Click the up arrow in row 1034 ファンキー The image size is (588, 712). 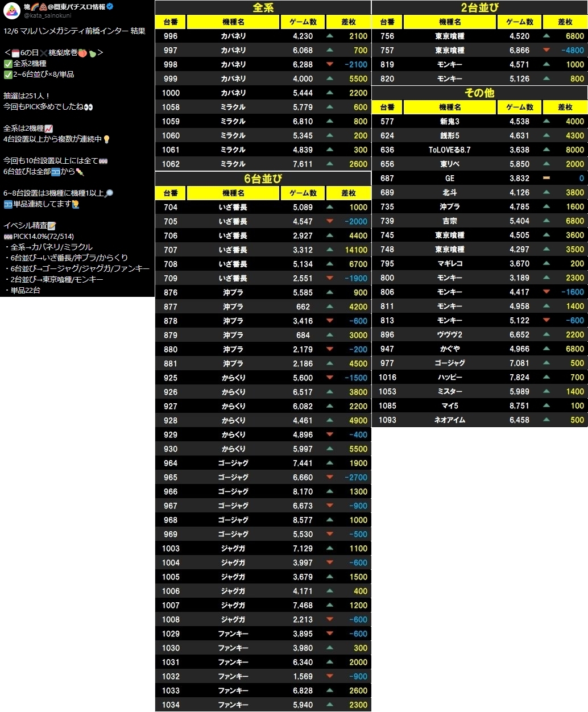point(330,705)
